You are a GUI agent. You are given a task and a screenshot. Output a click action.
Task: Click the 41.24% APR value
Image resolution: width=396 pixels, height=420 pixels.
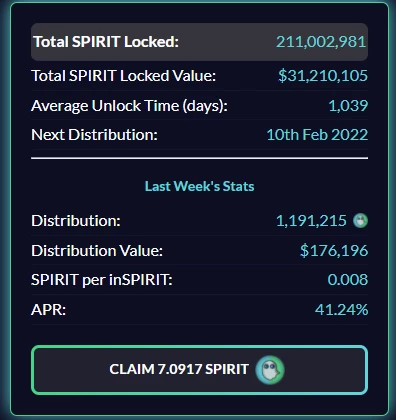[341, 310]
